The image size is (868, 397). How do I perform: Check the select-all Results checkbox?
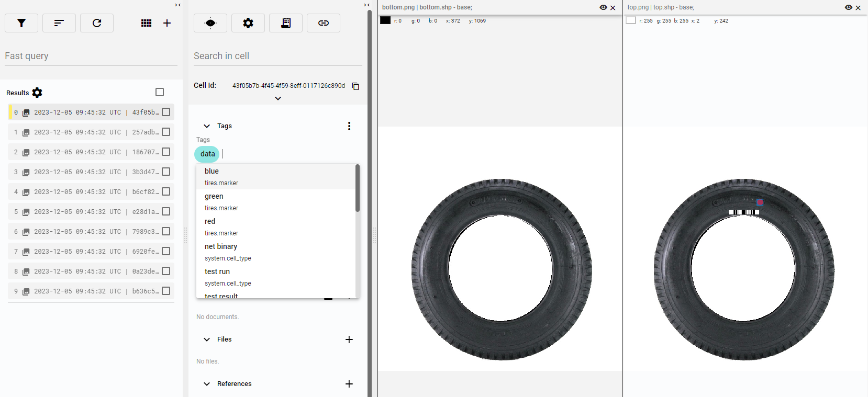[160, 92]
